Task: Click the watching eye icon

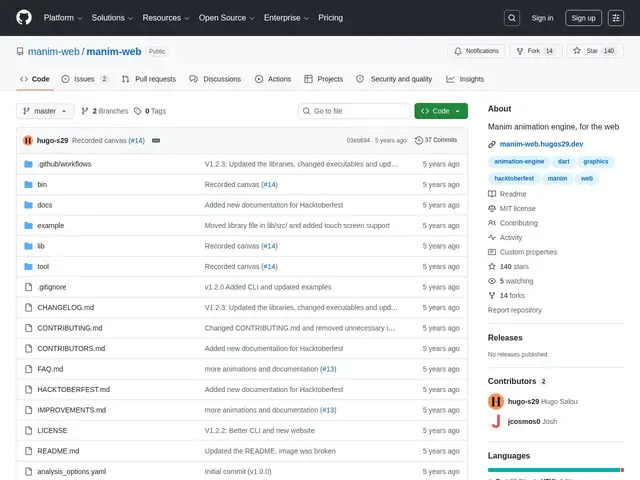Action: (x=492, y=281)
